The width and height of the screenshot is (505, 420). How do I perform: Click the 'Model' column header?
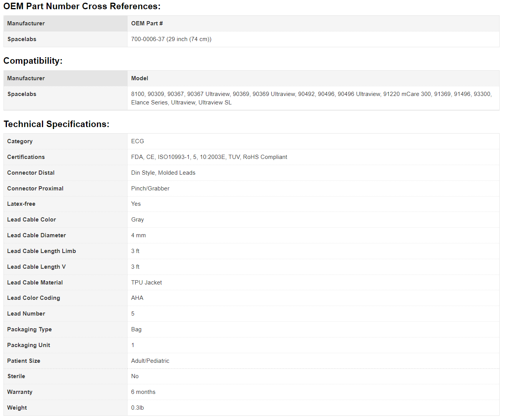(x=140, y=78)
